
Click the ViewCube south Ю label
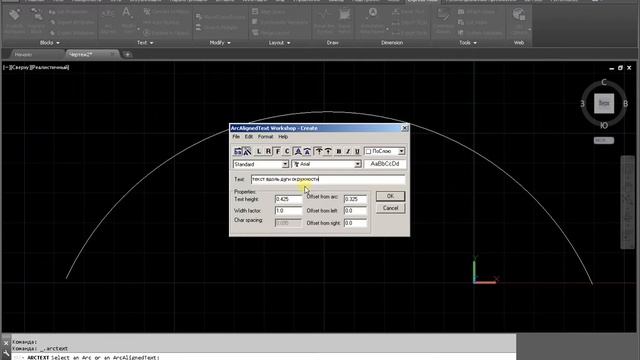pyautogui.click(x=604, y=126)
